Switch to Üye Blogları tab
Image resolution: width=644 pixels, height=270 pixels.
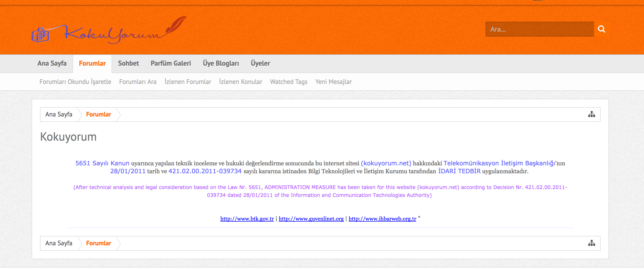[221, 63]
